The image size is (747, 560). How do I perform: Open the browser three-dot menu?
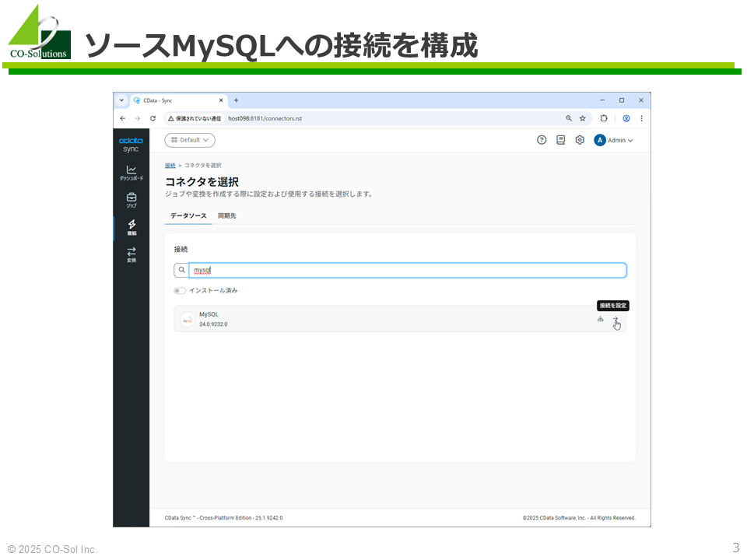point(641,118)
